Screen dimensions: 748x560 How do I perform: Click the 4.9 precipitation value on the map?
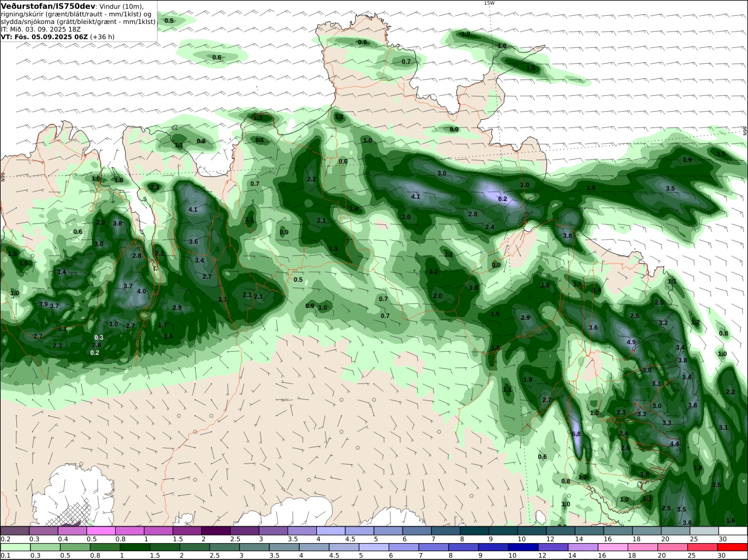tap(631, 342)
